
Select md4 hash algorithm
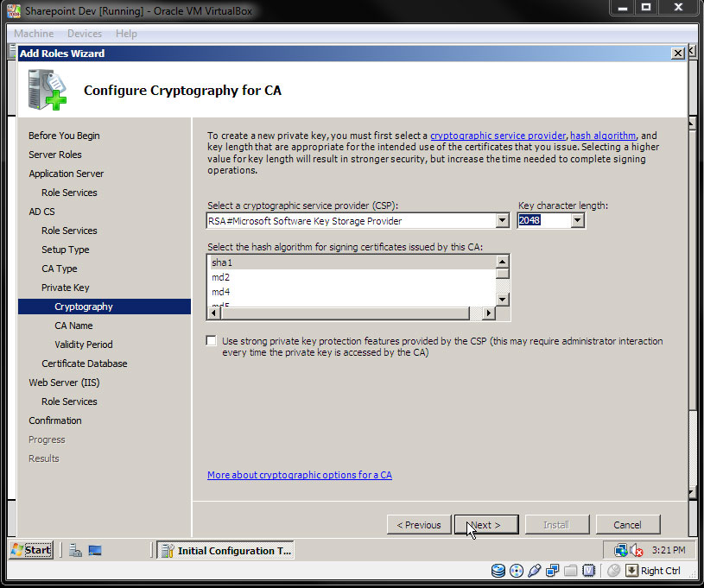coord(352,292)
